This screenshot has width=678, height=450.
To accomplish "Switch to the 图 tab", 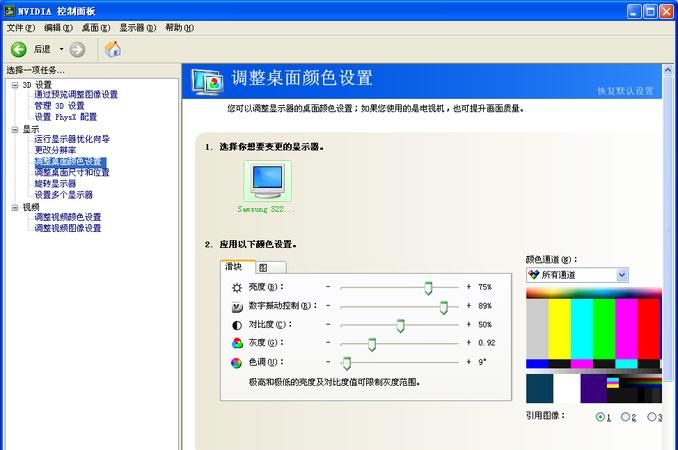I will coord(271,268).
